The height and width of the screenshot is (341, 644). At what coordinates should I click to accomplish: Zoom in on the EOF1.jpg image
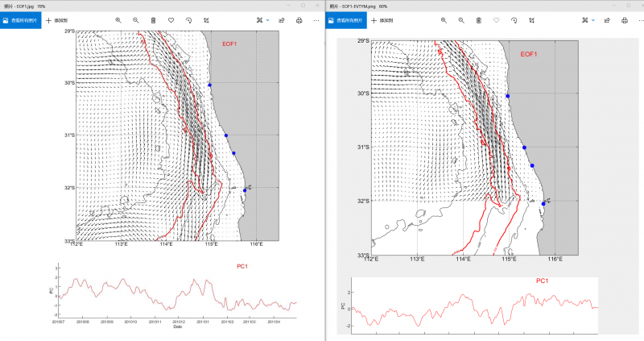coord(118,19)
